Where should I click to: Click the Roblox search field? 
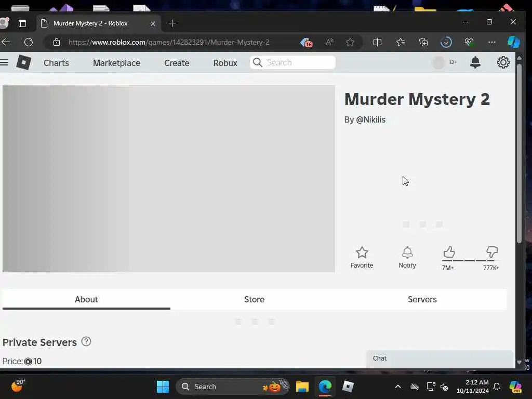pos(292,62)
